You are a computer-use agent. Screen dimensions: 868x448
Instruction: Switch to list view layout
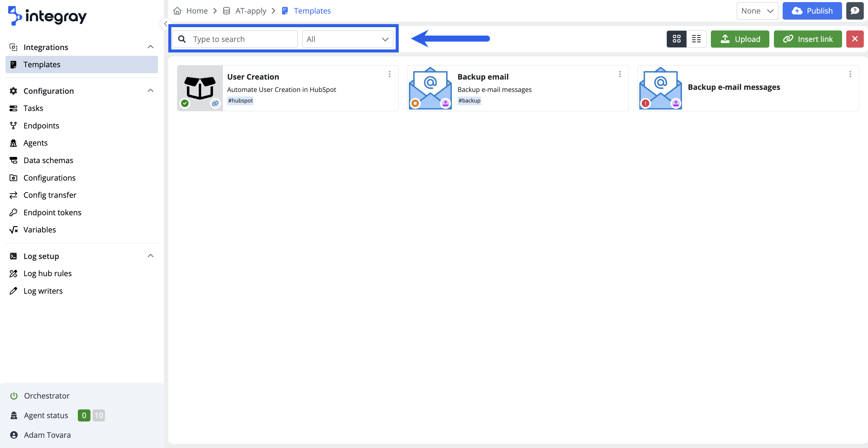(696, 39)
